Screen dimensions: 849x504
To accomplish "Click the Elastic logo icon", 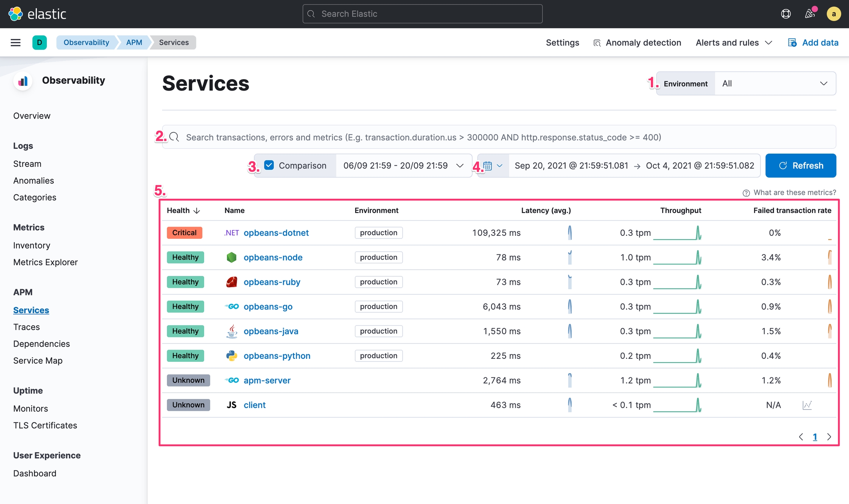I will tap(15, 14).
